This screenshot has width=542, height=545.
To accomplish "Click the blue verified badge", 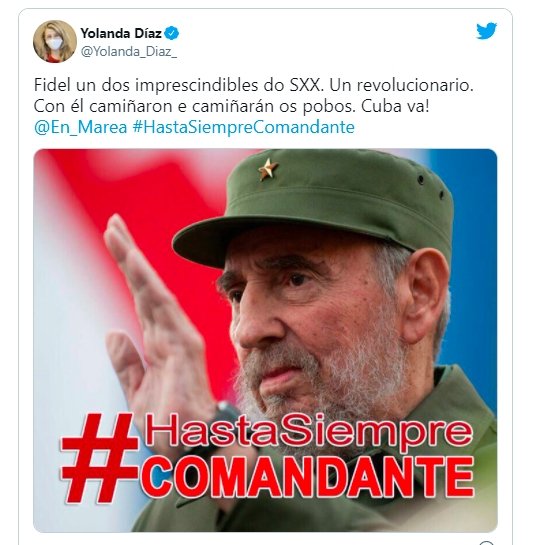I will pyautogui.click(x=171, y=33).
